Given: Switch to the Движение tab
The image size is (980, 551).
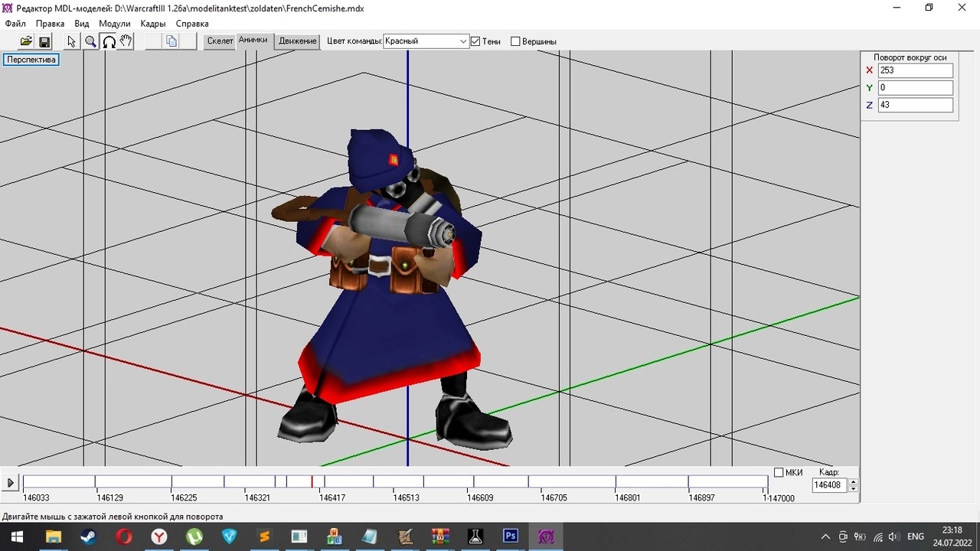Looking at the screenshot, I should [297, 41].
